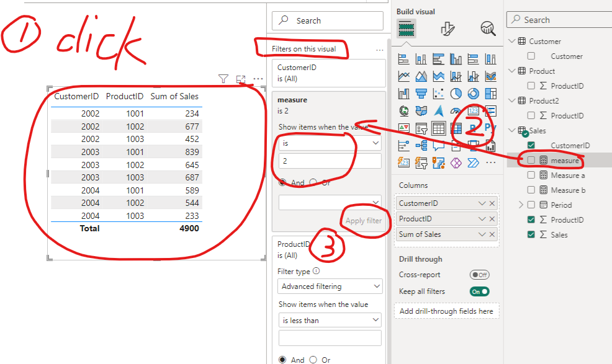Select the Scatter chart visual
Image resolution: width=612 pixels, height=364 pixels.
pyautogui.click(x=438, y=94)
